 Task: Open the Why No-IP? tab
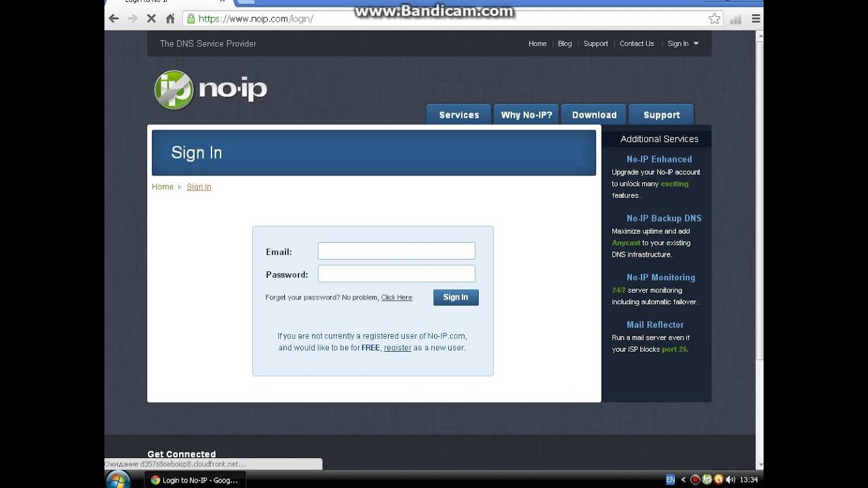pyautogui.click(x=526, y=115)
